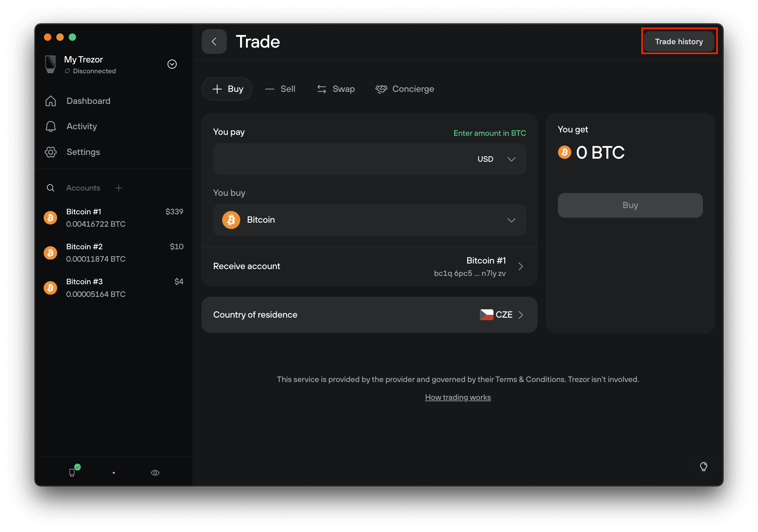Open How trading works link
The height and width of the screenshot is (532, 758).
pyautogui.click(x=458, y=398)
